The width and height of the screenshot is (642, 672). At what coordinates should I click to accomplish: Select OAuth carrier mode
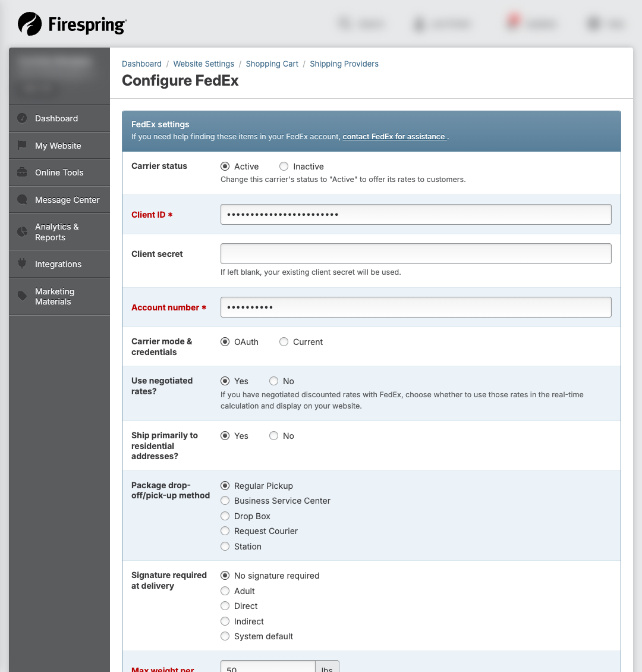225,341
